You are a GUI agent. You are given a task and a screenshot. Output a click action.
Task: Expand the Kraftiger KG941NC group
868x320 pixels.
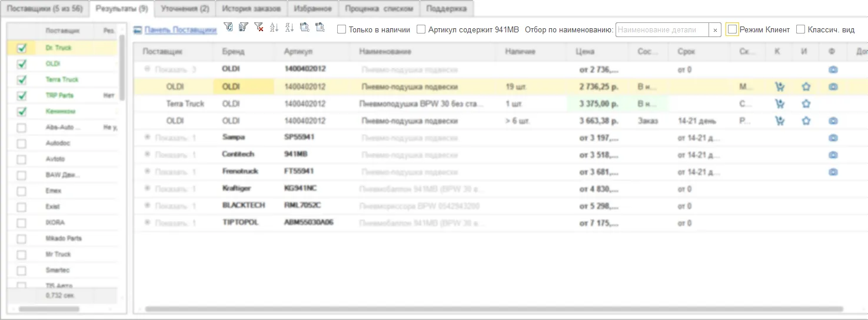pos(147,189)
